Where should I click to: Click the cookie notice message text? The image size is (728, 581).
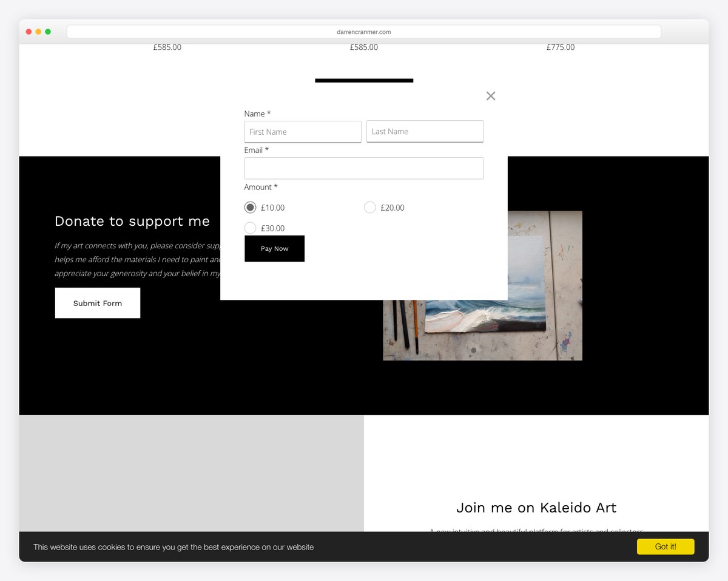[x=174, y=547]
